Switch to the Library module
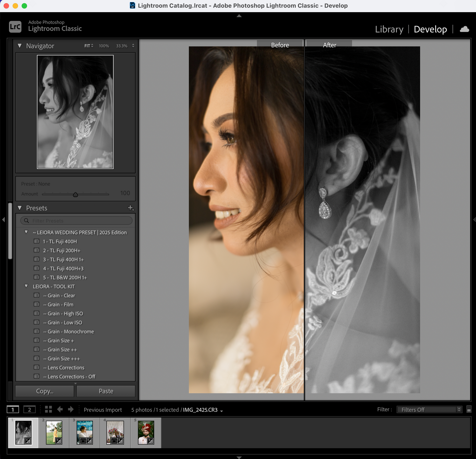 (389, 29)
